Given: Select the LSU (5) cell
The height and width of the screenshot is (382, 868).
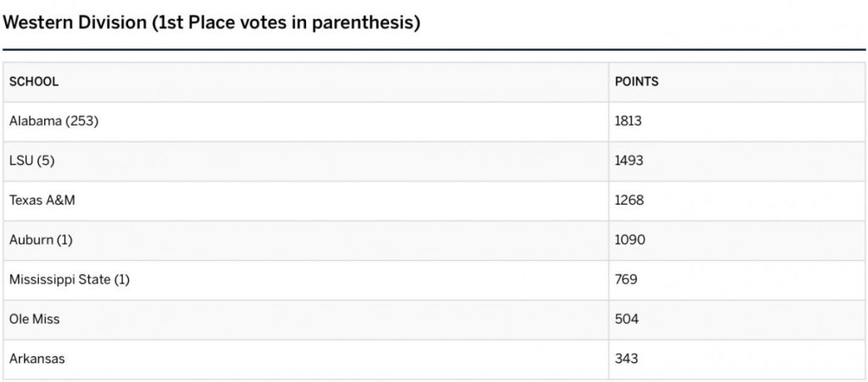Looking at the screenshot, I should click(305, 162).
